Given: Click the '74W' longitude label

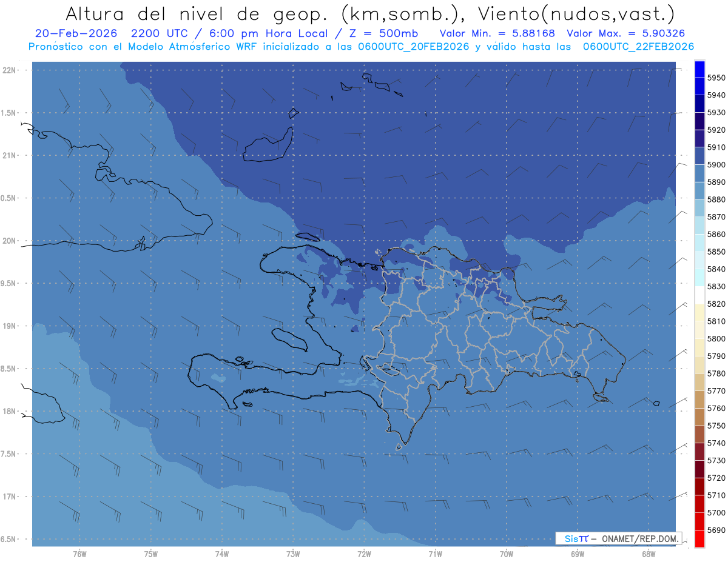Looking at the screenshot, I should (x=222, y=554).
